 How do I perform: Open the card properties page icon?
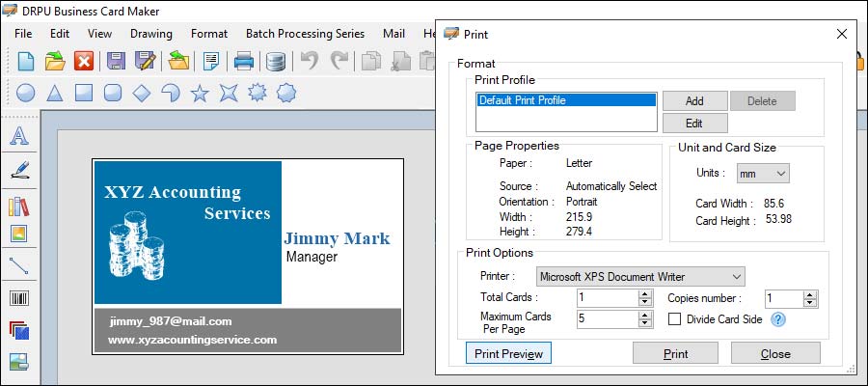point(211,61)
